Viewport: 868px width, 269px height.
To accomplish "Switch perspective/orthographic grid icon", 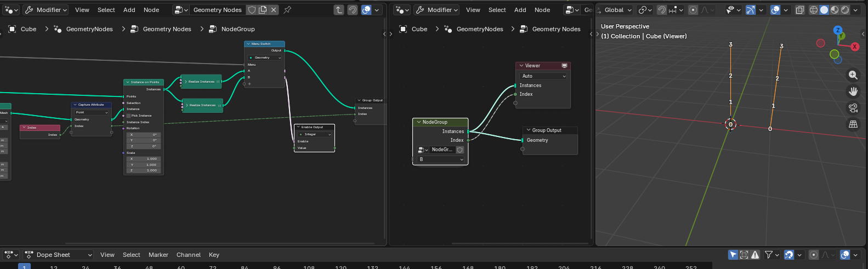I will [x=853, y=124].
